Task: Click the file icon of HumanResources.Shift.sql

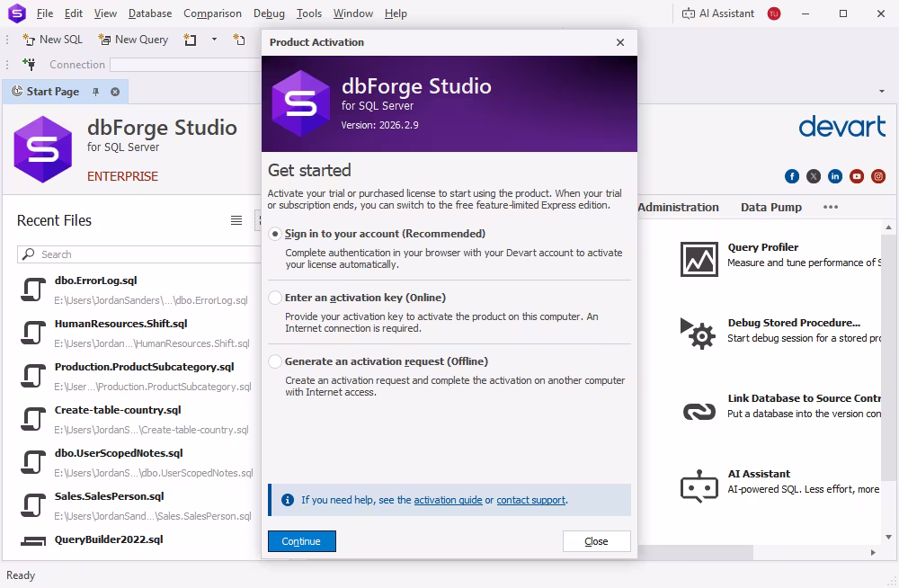Action: [x=33, y=333]
